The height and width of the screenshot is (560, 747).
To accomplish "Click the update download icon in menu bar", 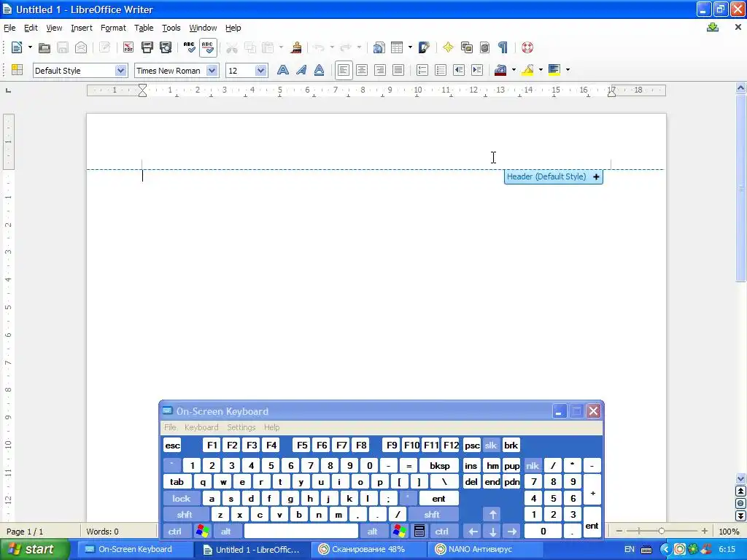I will pos(713,28).
